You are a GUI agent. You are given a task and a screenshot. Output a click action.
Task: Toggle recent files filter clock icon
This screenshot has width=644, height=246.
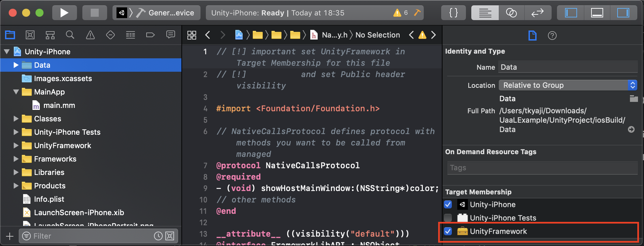point(158,236)
